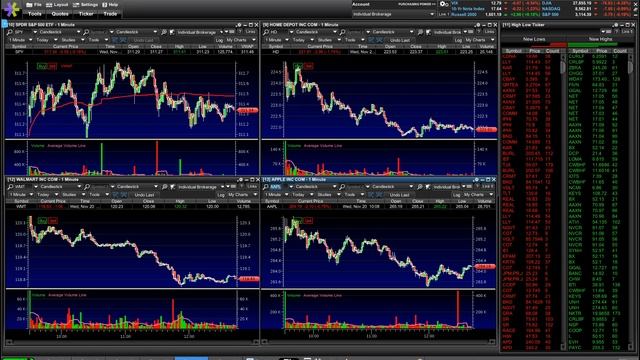Open the Account selector dropdown in the top bar
The image size is (640, 360).
pyautogui.click(x=393, y=14)
